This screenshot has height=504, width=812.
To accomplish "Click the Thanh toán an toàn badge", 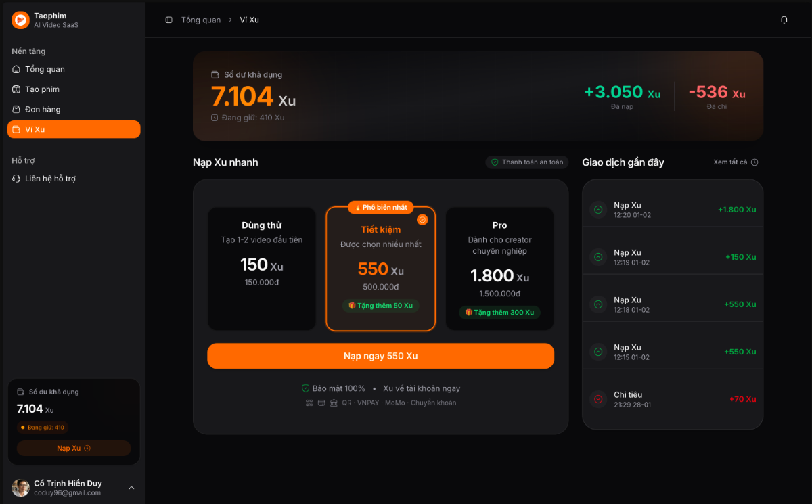I will [x=526, y=162].
